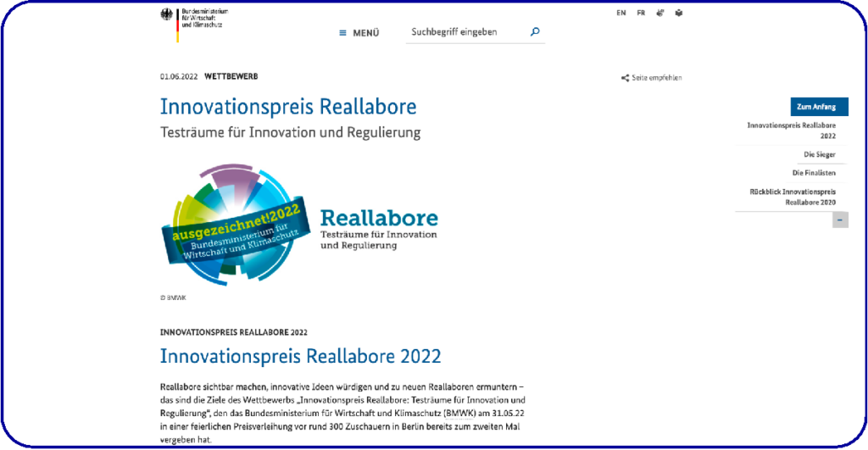
Task: Click the Bundesministerium für Wirtschaft und Klimaschutz text
Action: pos(202,18)
